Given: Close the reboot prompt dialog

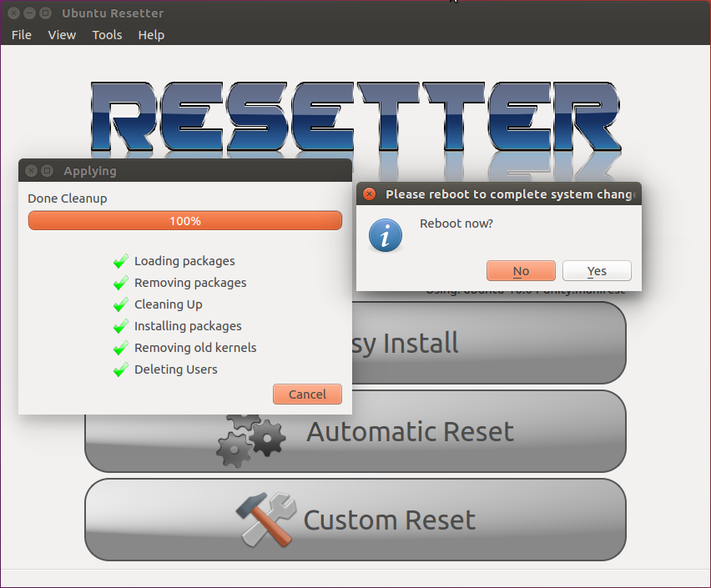Looking at the screenshot, I should click(x=370, y=194).
